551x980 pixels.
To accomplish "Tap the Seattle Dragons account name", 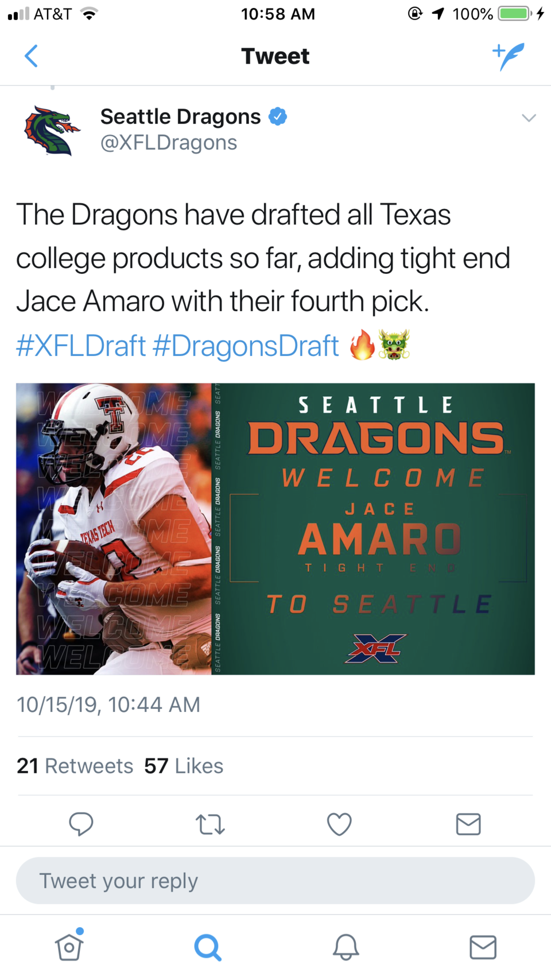I will (180, 117).
